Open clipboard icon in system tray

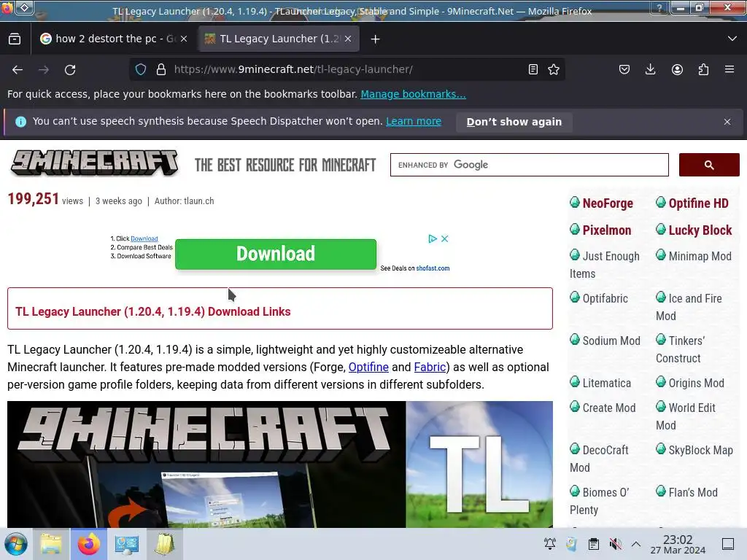pos(594,543)
